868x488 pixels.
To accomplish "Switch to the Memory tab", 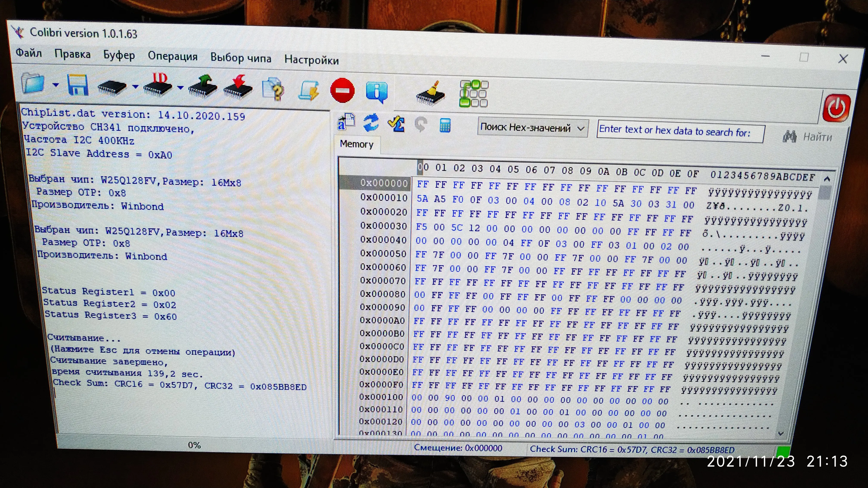I will [x=356, y=144].
